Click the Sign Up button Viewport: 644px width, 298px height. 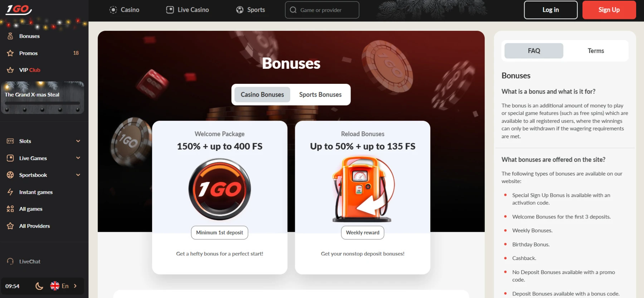609,10
